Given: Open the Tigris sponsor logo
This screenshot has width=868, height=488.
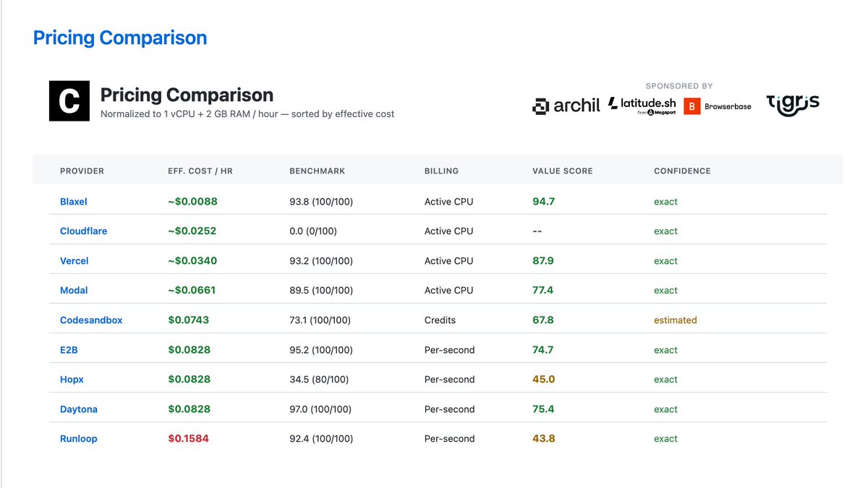Looking at the screenshot, I should (793, 105).
